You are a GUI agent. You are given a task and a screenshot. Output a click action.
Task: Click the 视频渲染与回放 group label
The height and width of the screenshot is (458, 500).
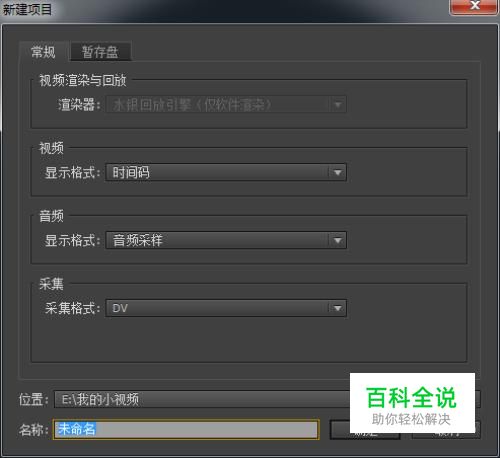83,81
